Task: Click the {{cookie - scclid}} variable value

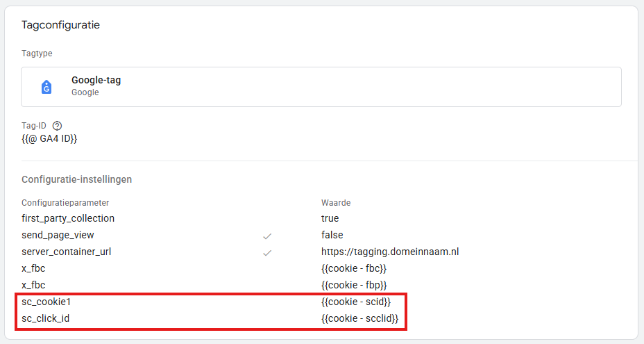Action: (x=359, y=318)
